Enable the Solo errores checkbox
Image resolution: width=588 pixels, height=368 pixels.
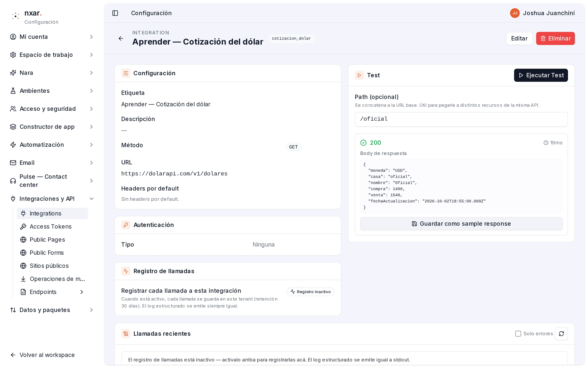[x=518, y=334]
